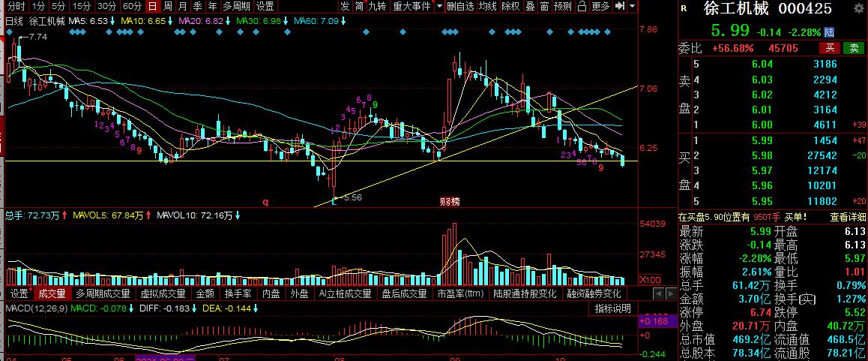
Task: Click the 发 toolbar button
Action: click(345, 7)
